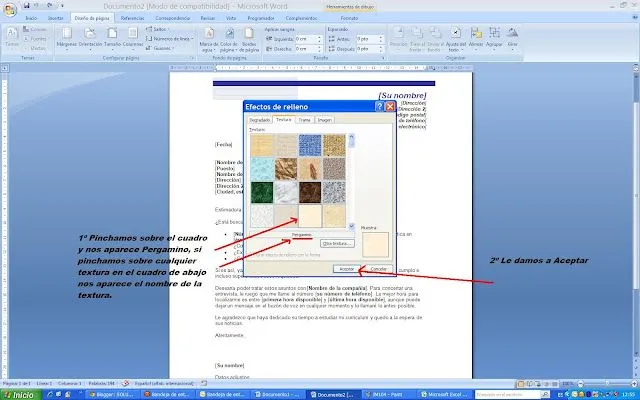640x400 pixels.
Task: Click the ribbon help icon
Action: coord(636,18)
